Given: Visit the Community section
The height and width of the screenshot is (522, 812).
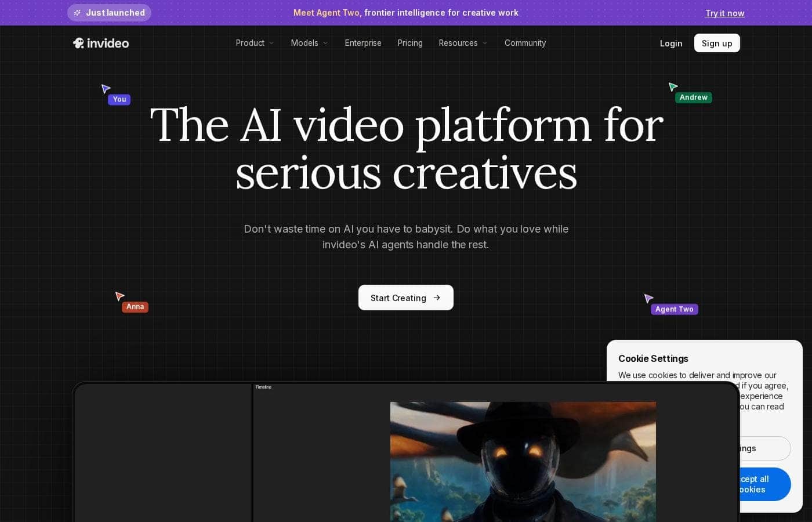Looking at the screenshot, I should pyautogui.click(x=525, y=43).
